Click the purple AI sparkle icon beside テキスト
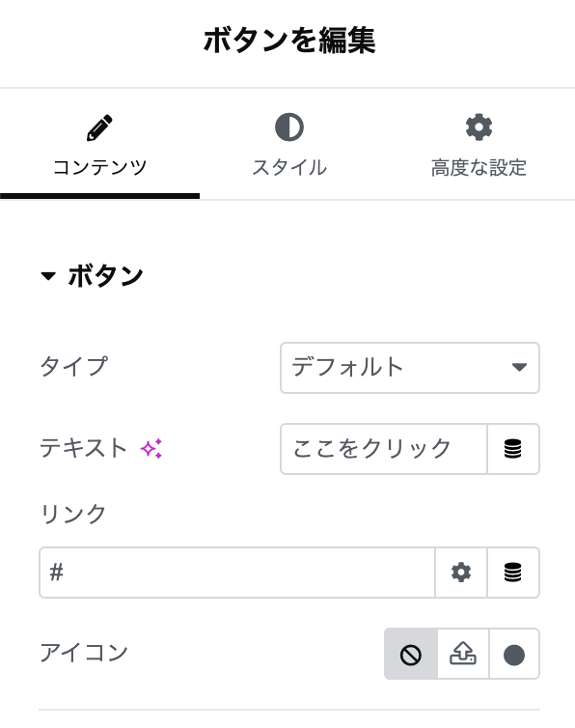 point(151,449)
